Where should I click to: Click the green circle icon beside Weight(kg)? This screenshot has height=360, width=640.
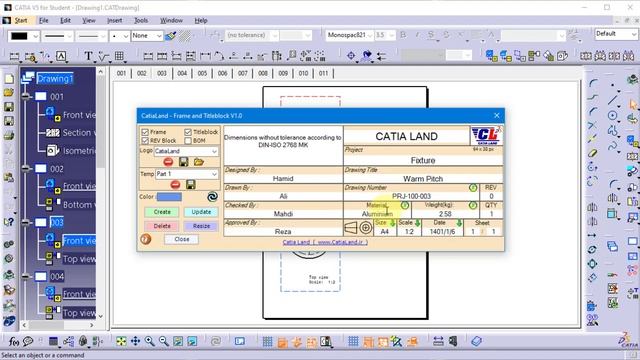473,205
